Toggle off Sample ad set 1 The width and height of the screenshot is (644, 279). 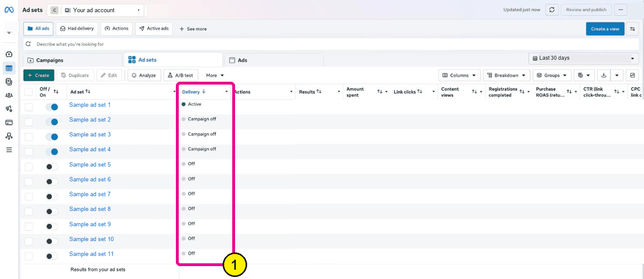click(52, 107)
